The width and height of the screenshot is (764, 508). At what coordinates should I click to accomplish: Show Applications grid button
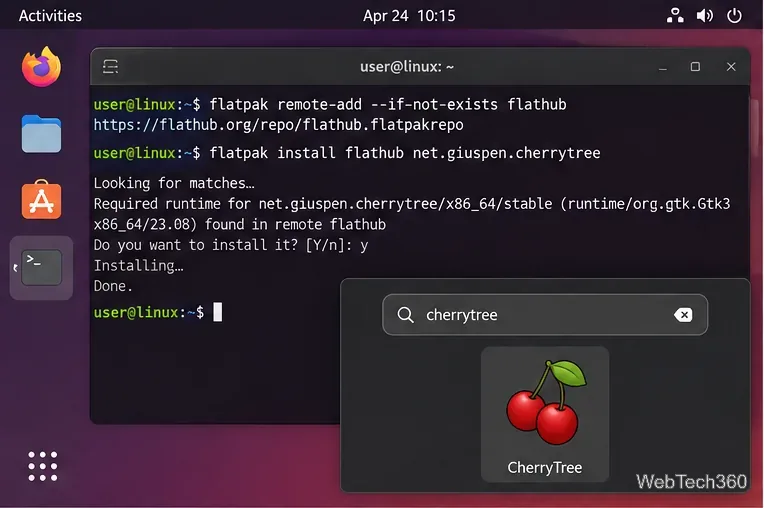(42, 466)
